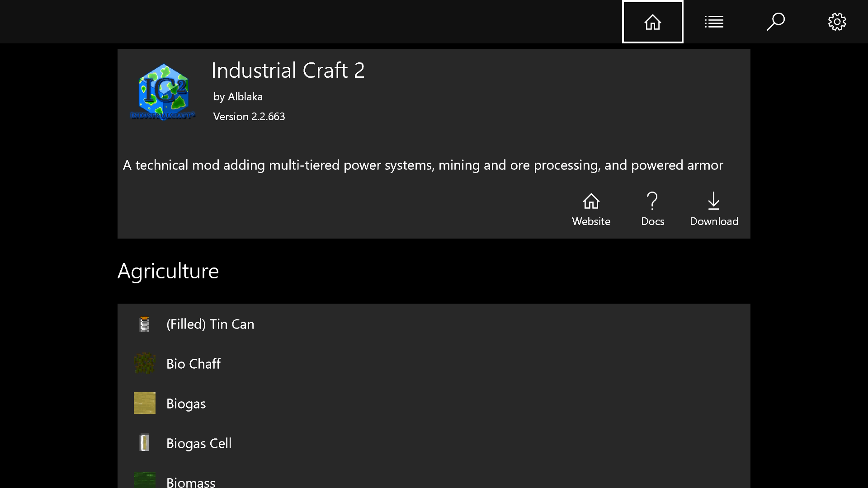
Task: Click the Biogas Cell item icon
Action: point(145,443)
